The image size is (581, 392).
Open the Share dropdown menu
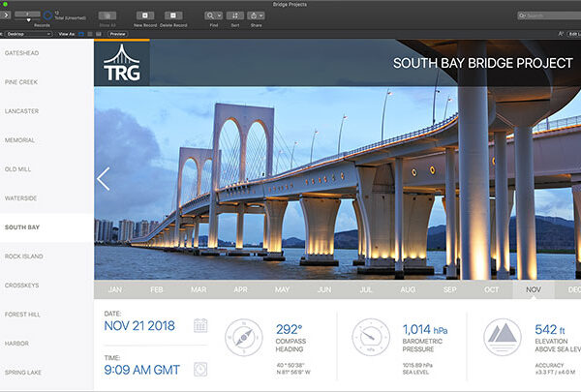pyautogui.click(x=257, y=15)
